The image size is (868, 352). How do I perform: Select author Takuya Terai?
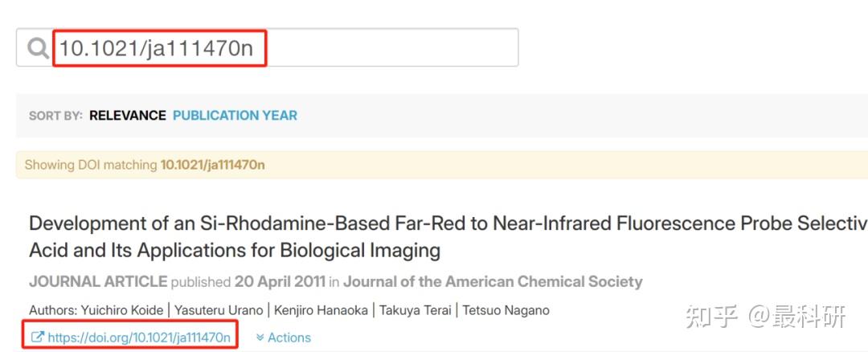pyautogui.click(x=416, y=310)
